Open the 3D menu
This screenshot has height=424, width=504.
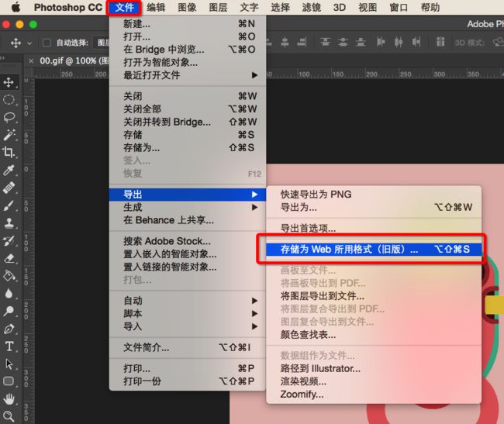(x=340, y=8)
